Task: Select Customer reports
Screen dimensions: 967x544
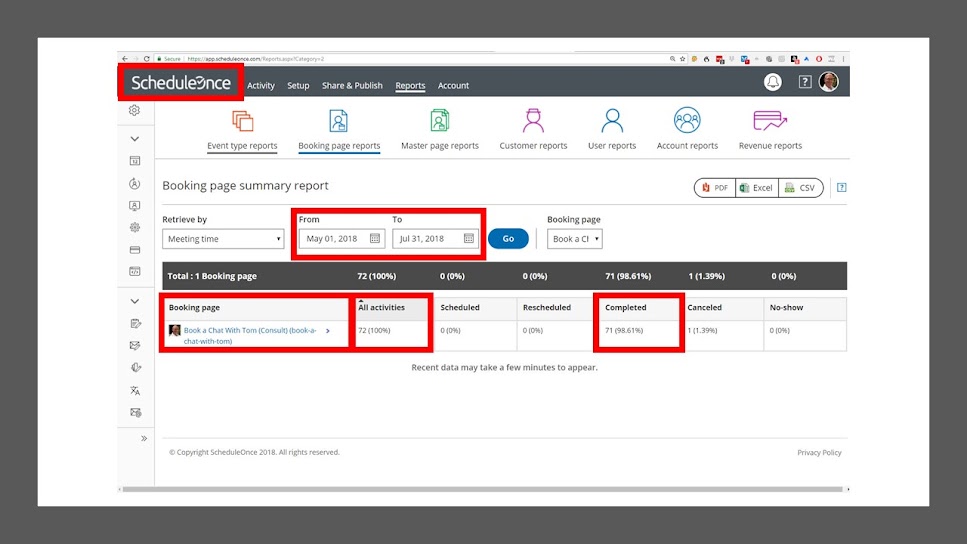Action: tap(533, 130)
